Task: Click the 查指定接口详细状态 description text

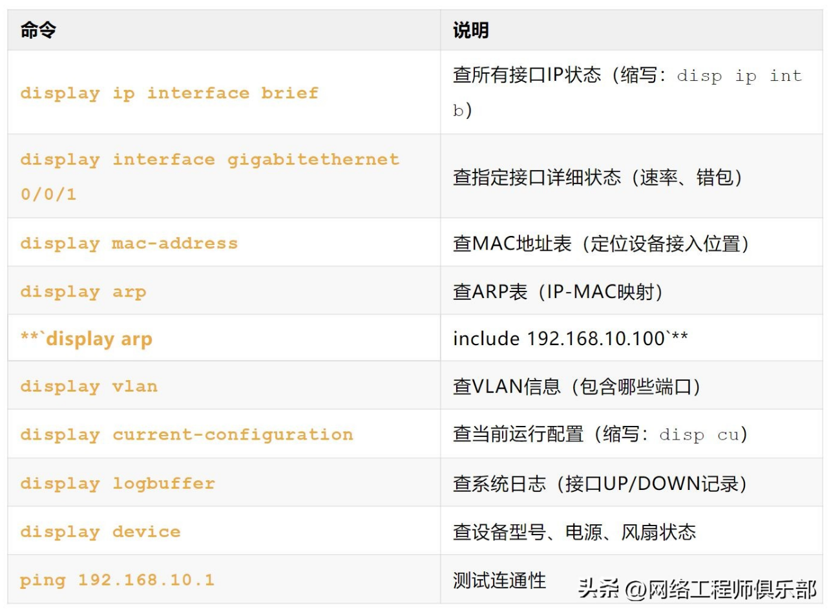Action: 597,177
